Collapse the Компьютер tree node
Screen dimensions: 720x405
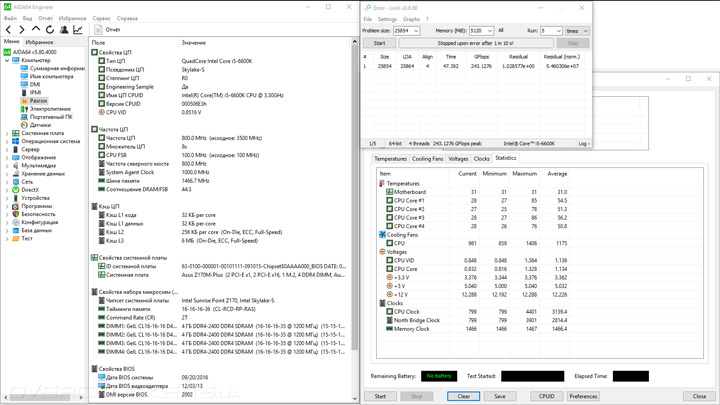coord(5,60)
